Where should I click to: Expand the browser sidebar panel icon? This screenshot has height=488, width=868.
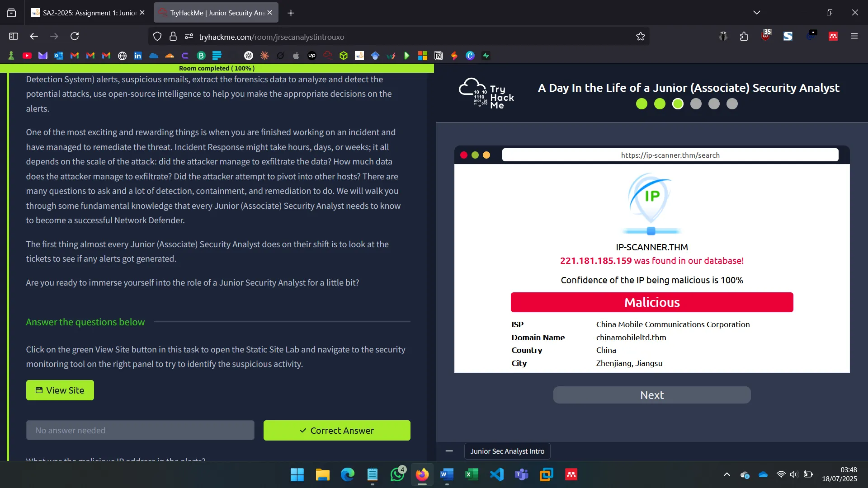13,36
